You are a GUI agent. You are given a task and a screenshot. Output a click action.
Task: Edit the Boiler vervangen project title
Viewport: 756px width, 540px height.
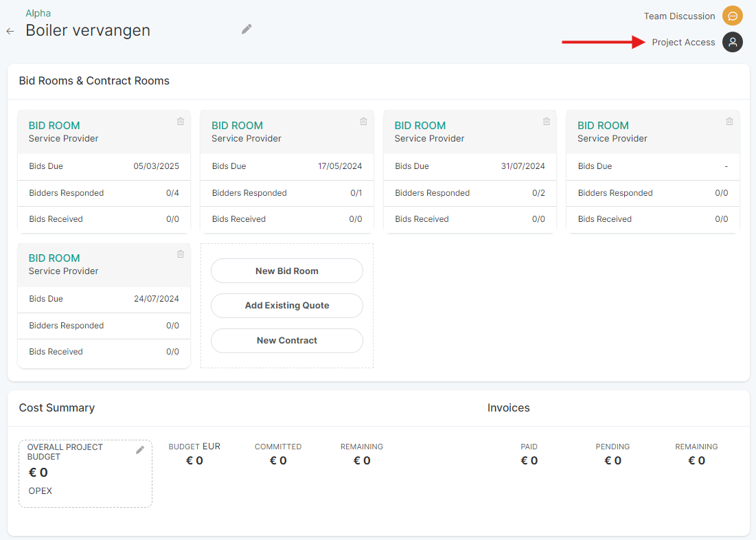(x=247, y=30)
